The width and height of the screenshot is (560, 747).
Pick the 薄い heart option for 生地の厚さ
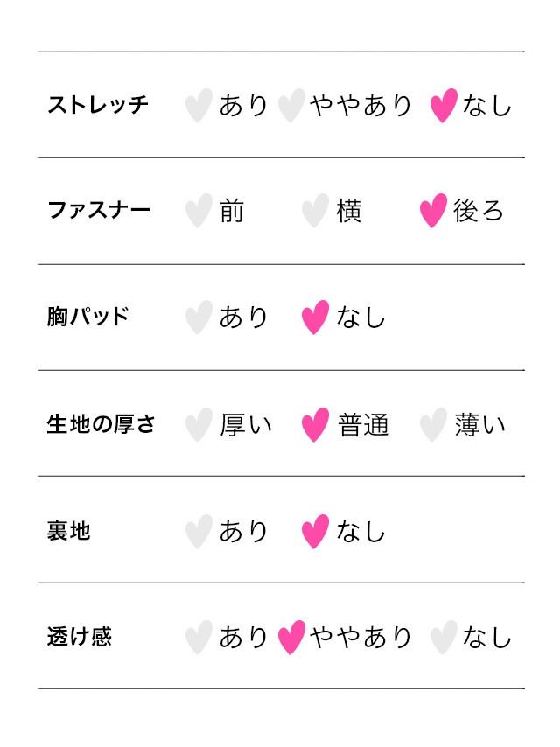(x=433, y=425)
